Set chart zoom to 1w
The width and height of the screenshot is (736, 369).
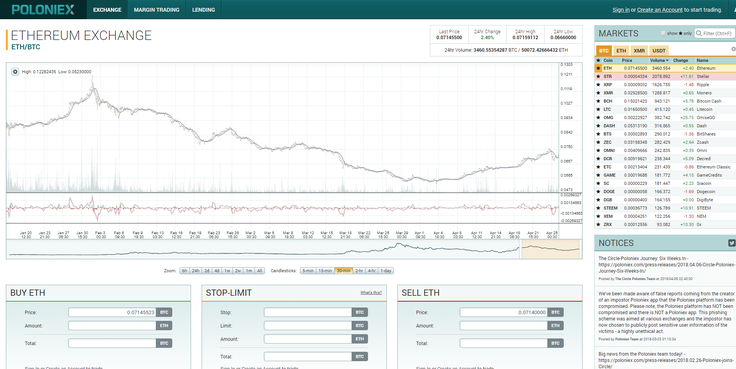[x=227, y=271]
